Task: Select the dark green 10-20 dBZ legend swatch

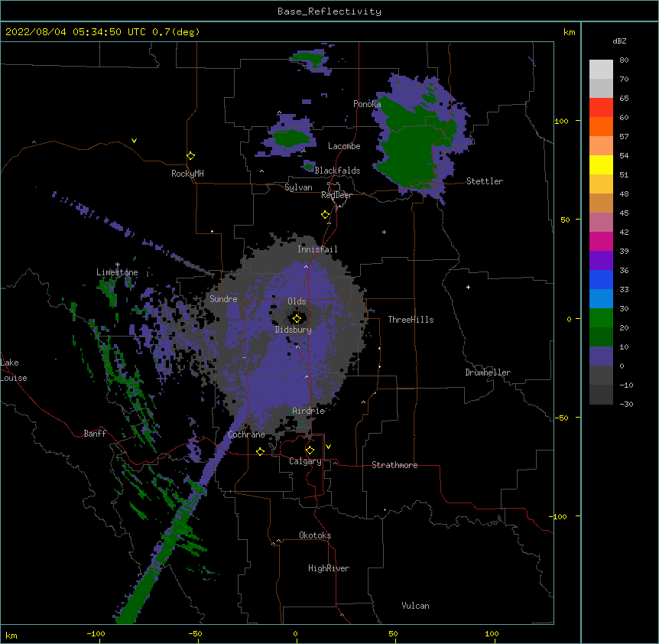Action: click(601, 337)
